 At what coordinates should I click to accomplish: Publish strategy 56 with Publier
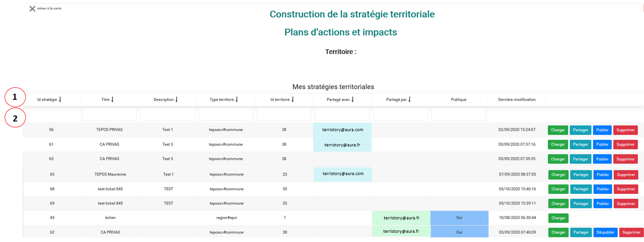click(x=602, y=130)
